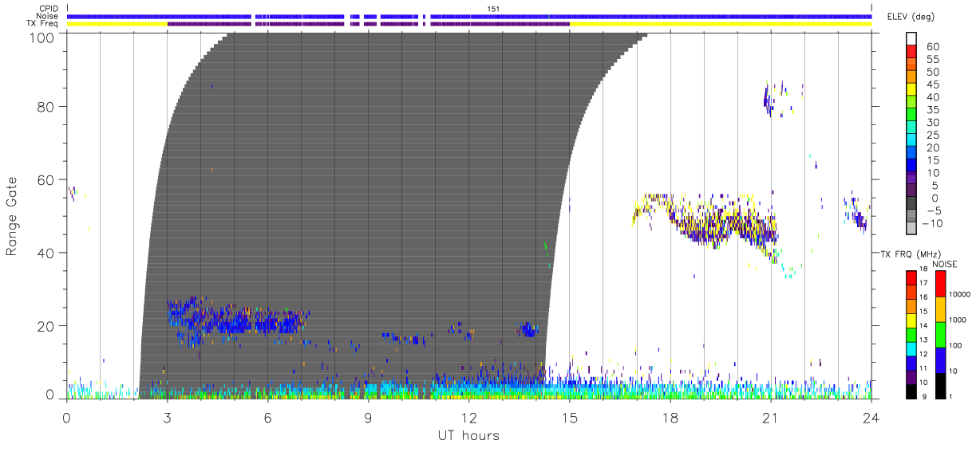Click the blue Noise strip above the plot
The image size is (980, 452).
click(469, 16)
